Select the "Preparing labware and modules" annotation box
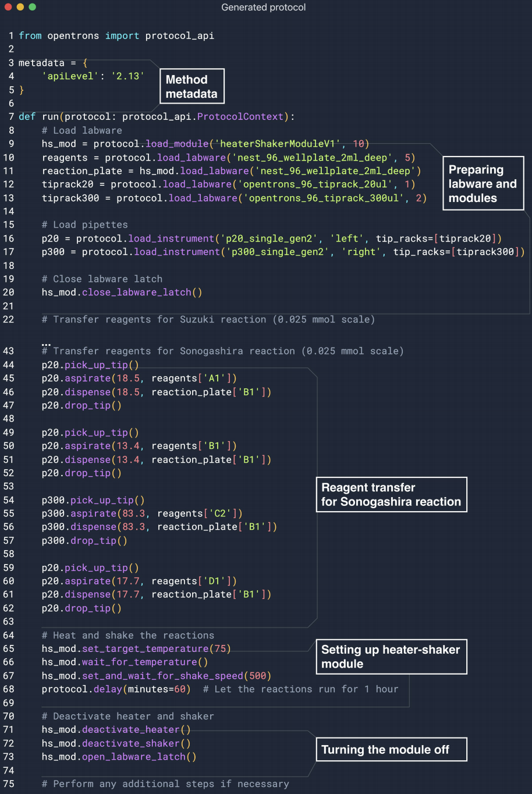 [x=483, y=183]
